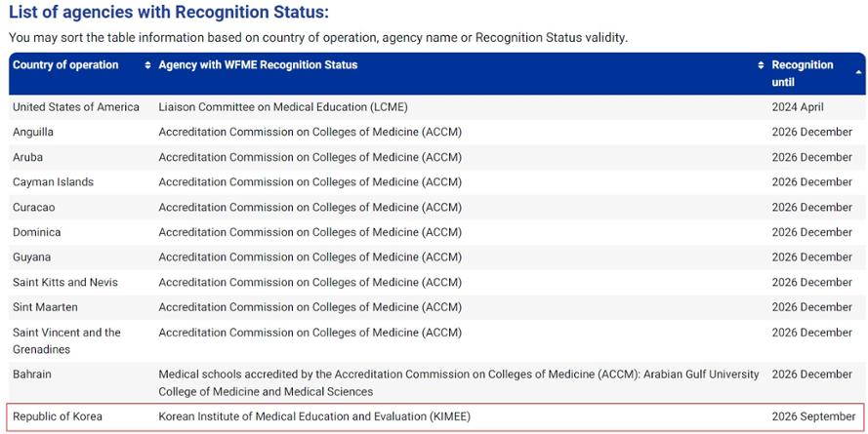Viewport: 868px width, 434px height.
Task: Select the Republic of Korea highlighted row
Action: coord(434,416)
